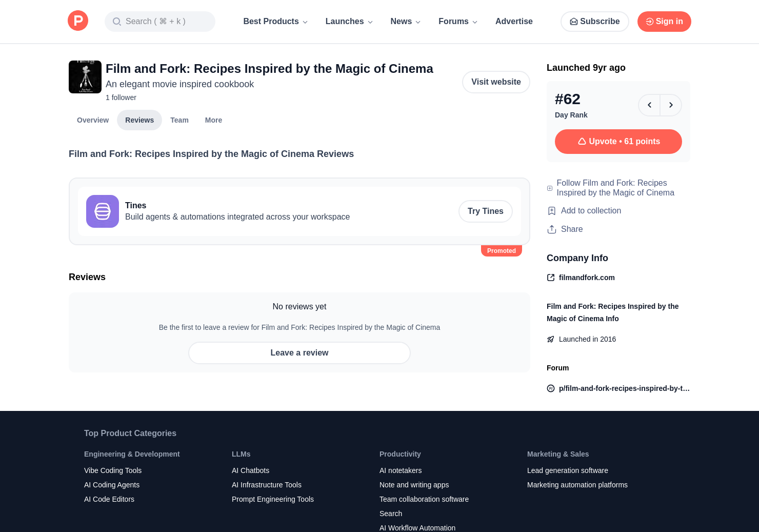Click Marketing & Sales category heading

click(x=558, y=454)
